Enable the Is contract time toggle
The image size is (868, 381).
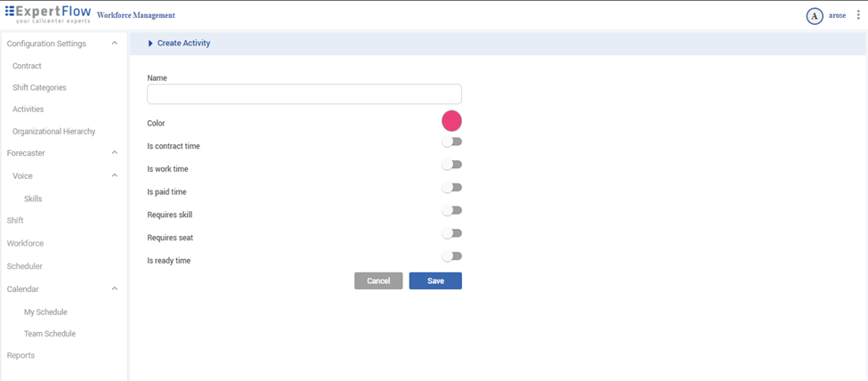point(452,142)
